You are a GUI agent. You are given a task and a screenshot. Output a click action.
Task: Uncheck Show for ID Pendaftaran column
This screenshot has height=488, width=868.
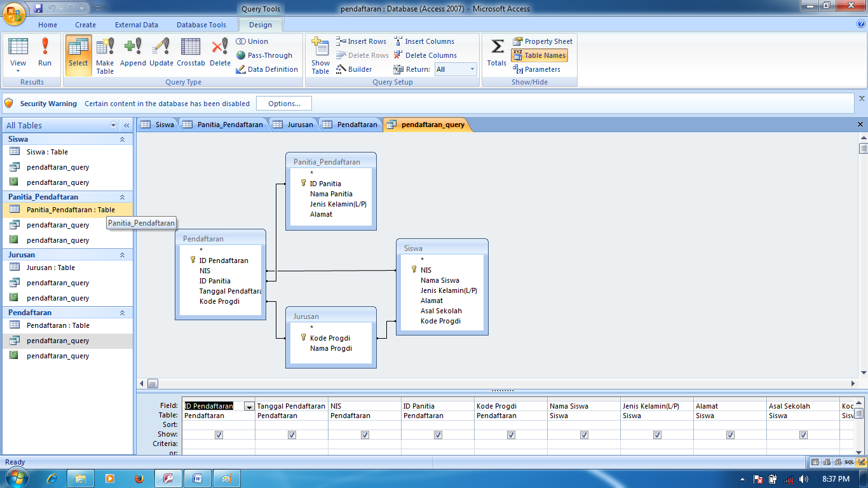pyautogui.click(x=219, y=435)
